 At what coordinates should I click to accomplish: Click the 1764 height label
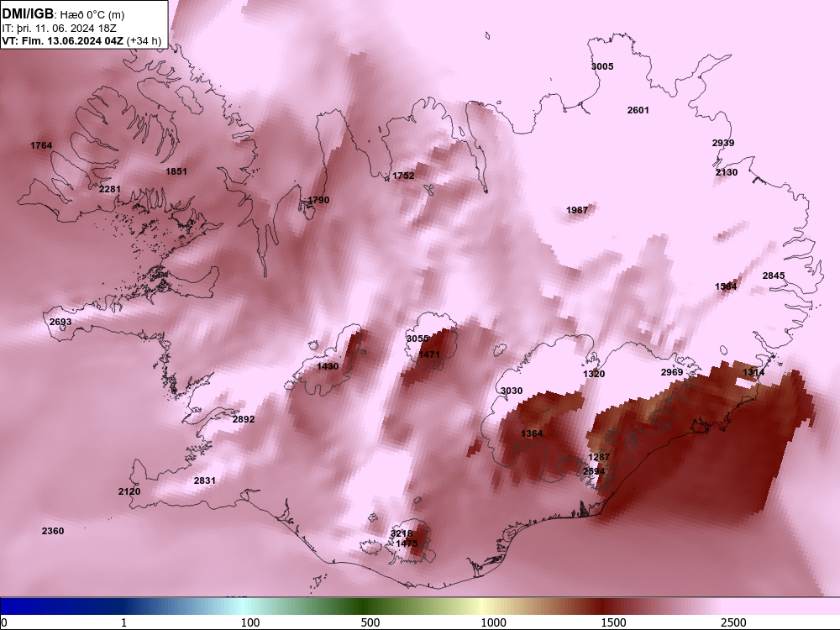click(41, 145)
